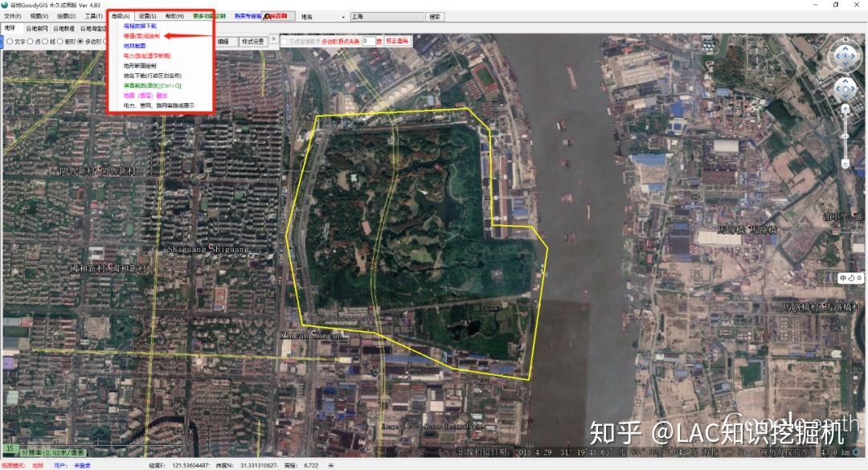Click the west arrow on lower compass control
Image resolution: width=868 pixels, height=470 pixels.
coord(838,88)
